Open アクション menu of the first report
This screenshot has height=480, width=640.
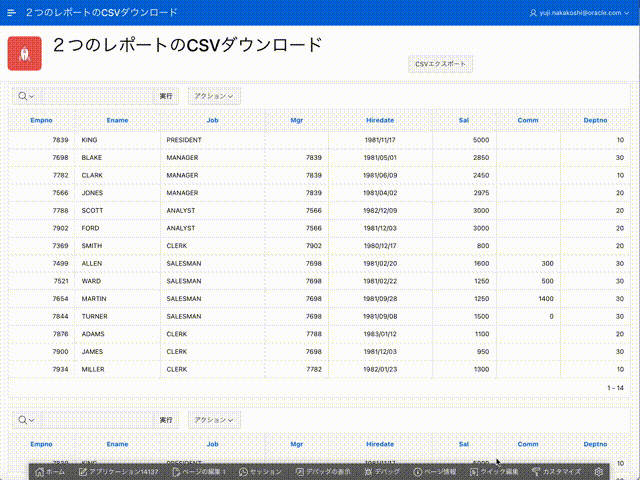pos(214,96)
